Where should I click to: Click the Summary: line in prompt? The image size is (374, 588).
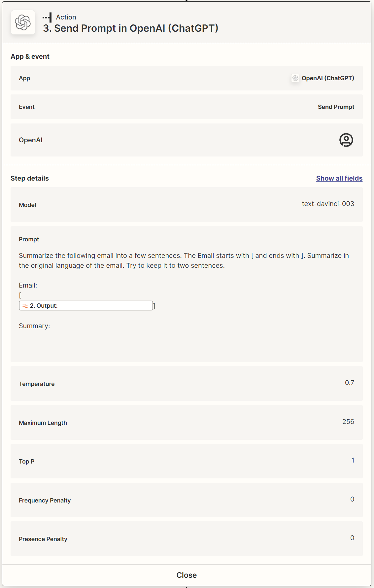(34, 326)
